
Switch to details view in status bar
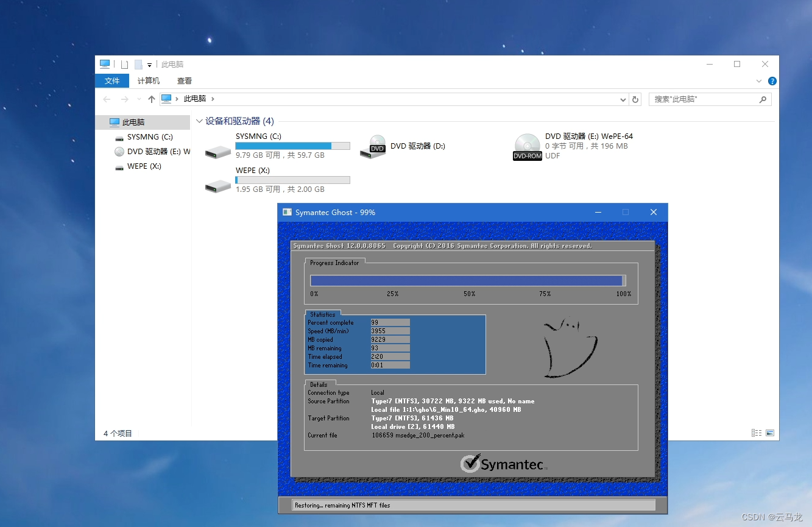coord(756,433)
